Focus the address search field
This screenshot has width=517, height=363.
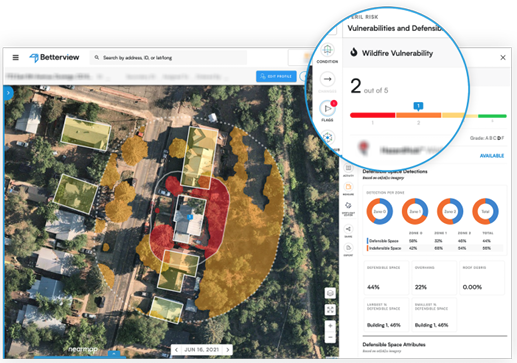[168, 58]
